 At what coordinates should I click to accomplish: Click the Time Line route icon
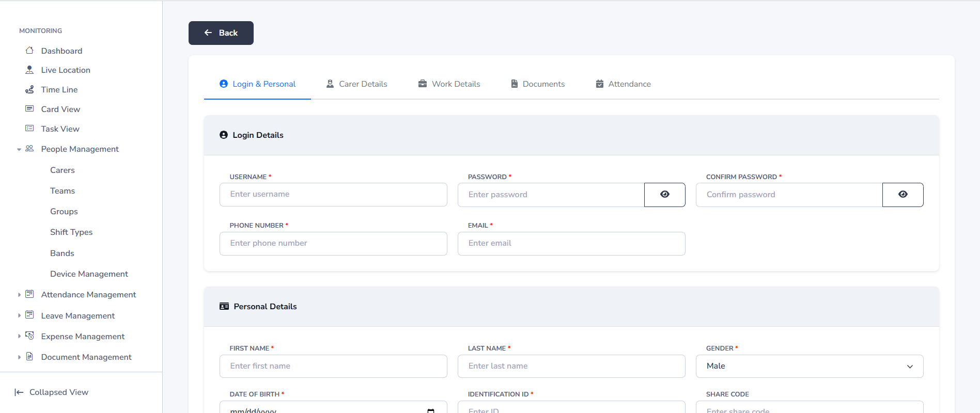click(29, 89)
